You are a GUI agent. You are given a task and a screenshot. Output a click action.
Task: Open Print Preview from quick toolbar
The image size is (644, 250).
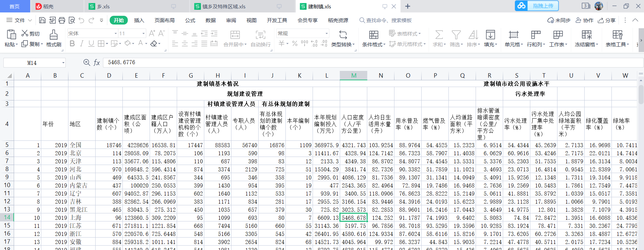[x=71, y=20]
